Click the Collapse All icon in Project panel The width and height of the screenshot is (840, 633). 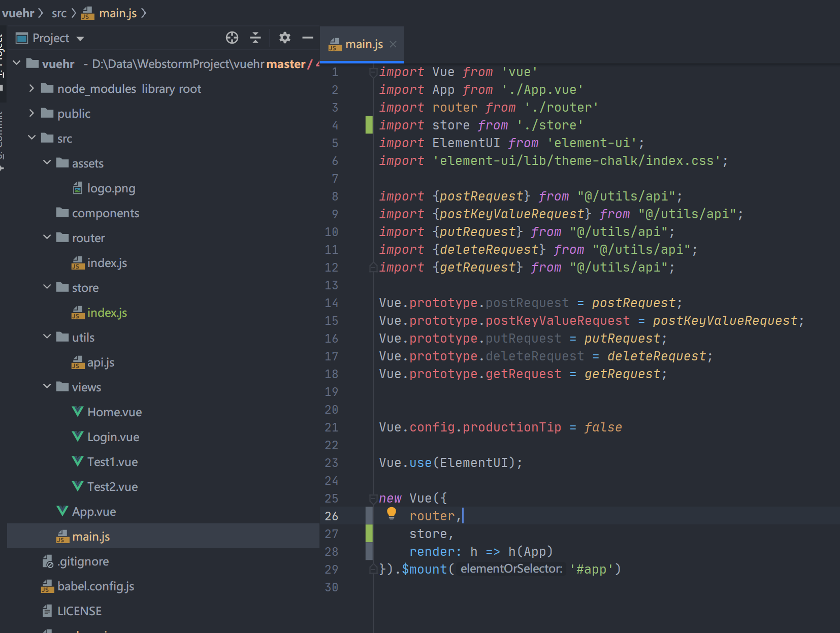(255, 38)
